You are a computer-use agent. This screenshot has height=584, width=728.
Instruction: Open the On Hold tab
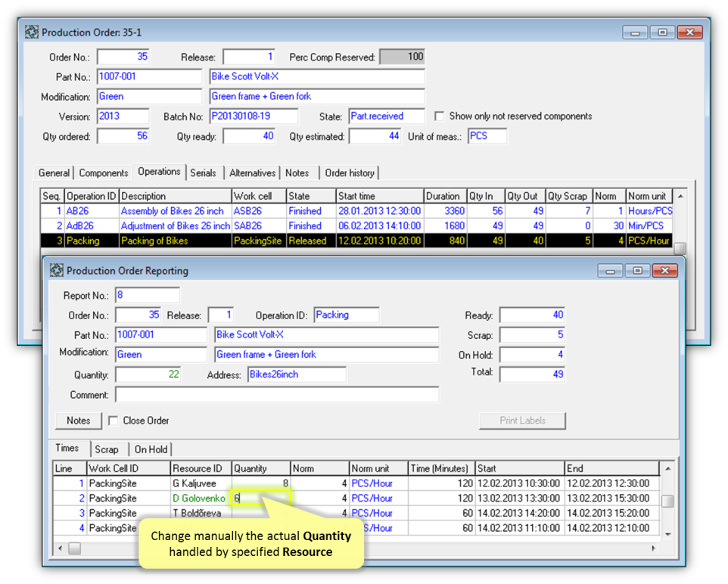[151, 449]
